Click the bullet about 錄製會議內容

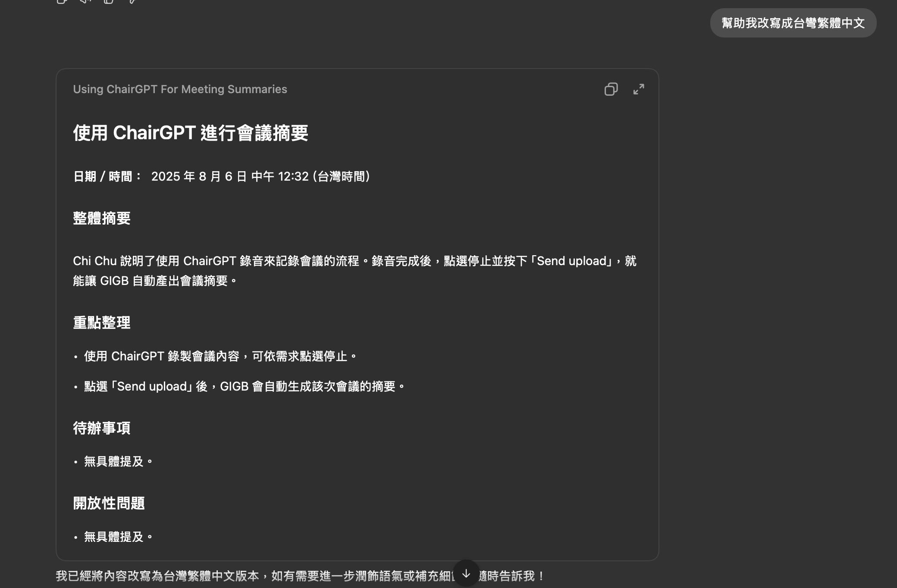point(220,357)
